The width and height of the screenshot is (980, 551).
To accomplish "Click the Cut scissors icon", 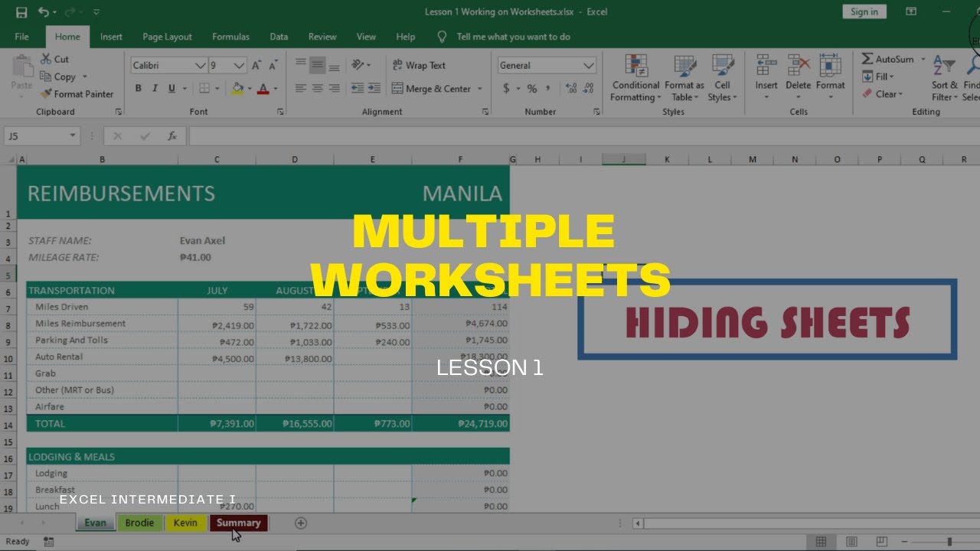I will pos(44,59).
